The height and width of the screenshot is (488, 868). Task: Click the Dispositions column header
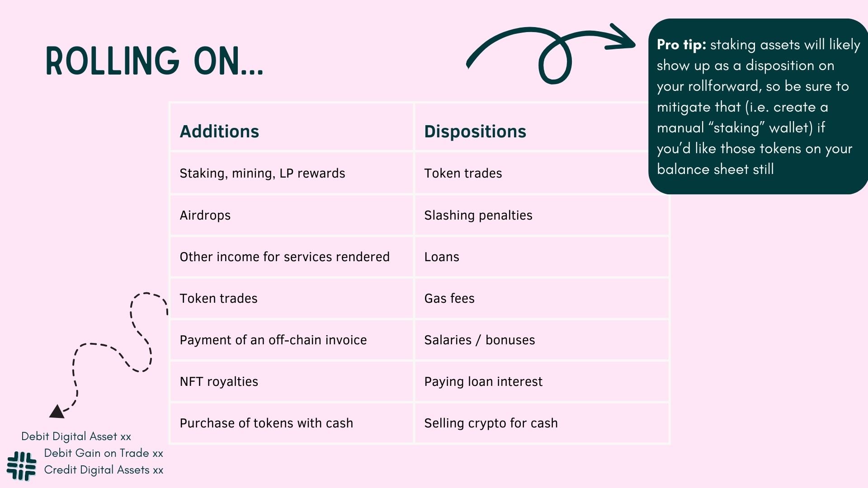coord(476,131)
